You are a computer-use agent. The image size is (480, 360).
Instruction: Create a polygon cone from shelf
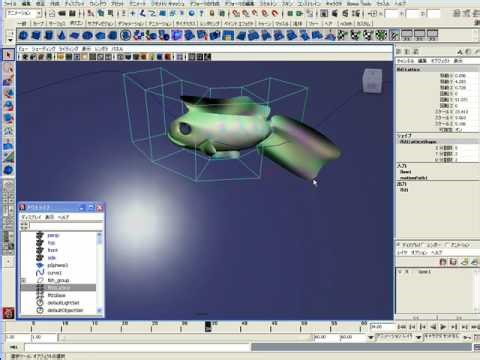click(x=61, y=35)
